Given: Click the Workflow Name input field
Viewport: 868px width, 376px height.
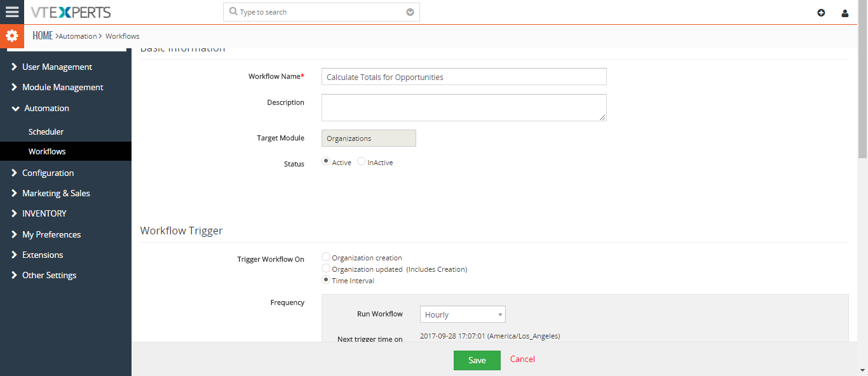Looking at the screenshot, I should point(464,77).
